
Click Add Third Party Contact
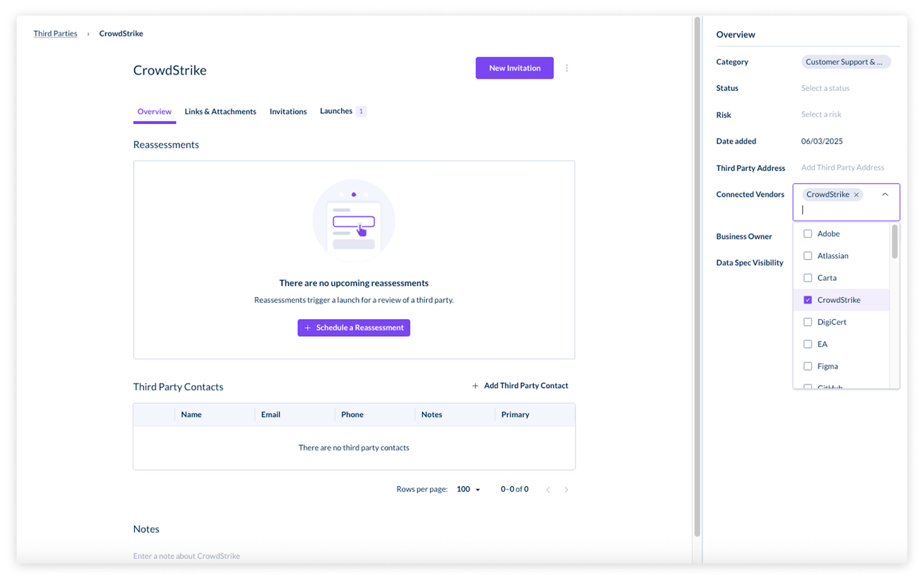click(x=520, y=386)
